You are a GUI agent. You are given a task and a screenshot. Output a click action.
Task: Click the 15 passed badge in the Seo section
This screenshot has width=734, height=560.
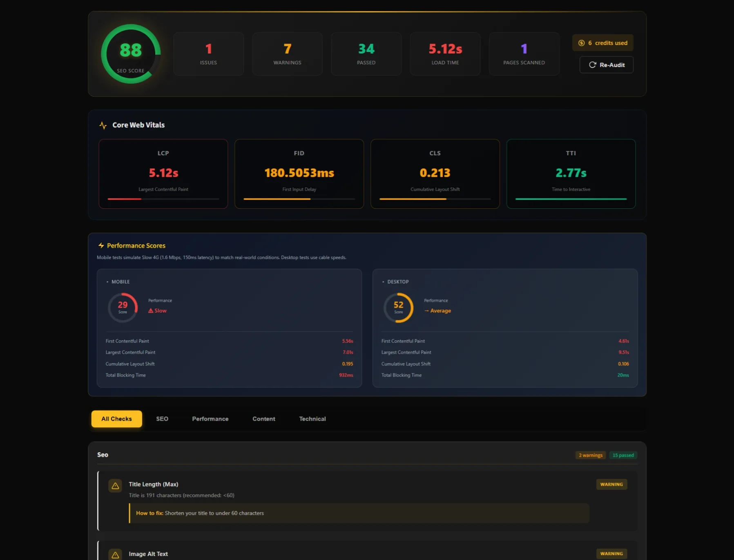pos(623,455)
